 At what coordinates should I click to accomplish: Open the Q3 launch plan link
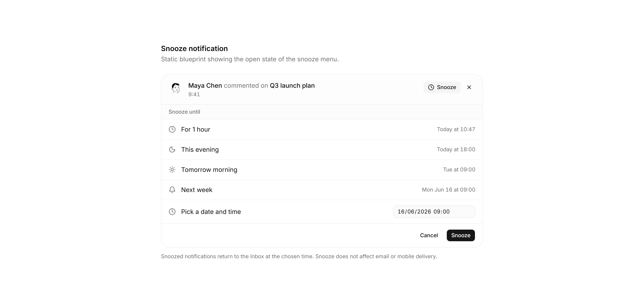[292, 85]
